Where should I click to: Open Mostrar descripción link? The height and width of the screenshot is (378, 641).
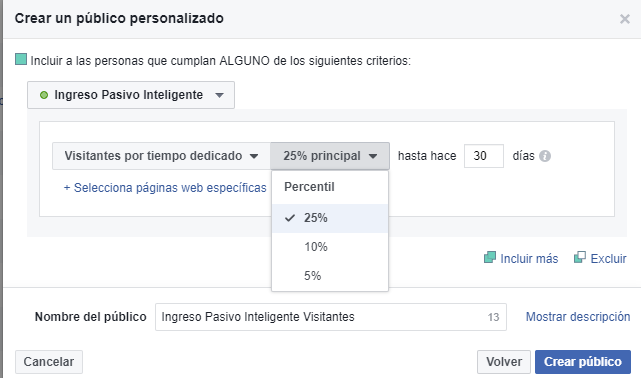[x=578, y=317]
